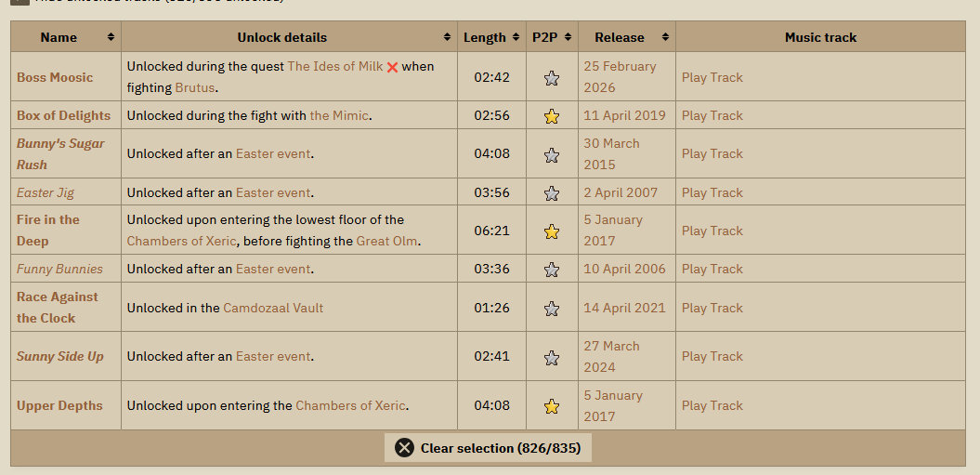Screen dimensions: 980x475
Task: Open the Boss Moosic track page
Action: pos(55,77)
